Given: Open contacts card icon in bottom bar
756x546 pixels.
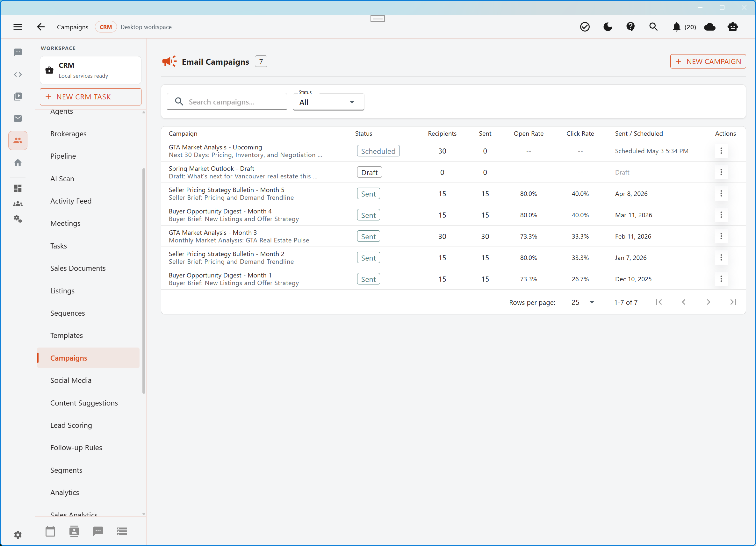Looking at the screenshot, I should (74, 531).
